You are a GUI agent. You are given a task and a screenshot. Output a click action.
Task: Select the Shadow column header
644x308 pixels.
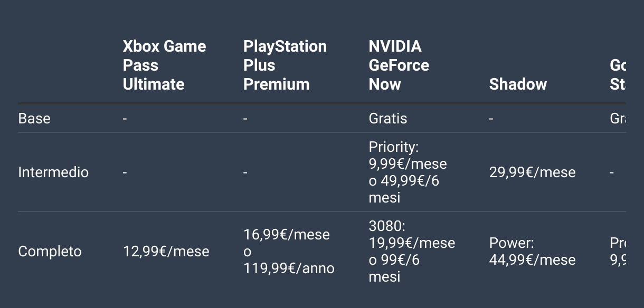[518, 84]
